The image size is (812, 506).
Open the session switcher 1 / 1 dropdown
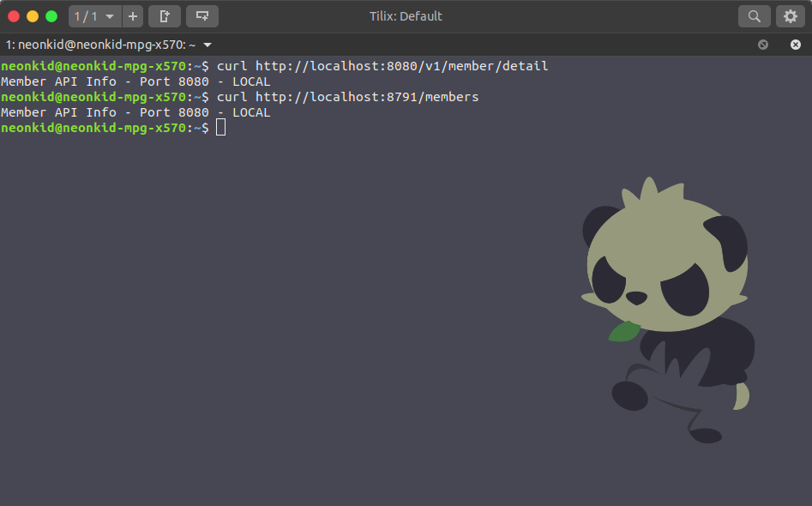point(95,16)
